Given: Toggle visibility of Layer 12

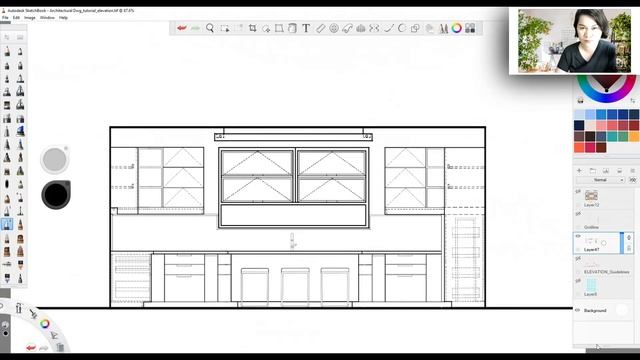Looking at the screenshot, I should pos(578,191).
